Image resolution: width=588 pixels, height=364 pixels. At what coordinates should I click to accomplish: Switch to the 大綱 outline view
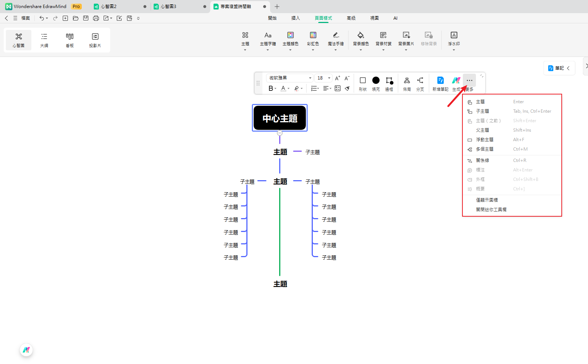(44, 40)
